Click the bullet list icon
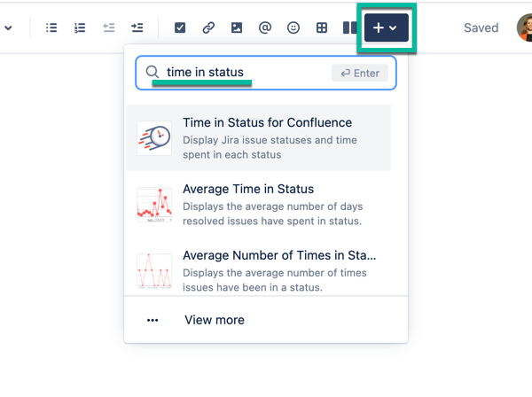 51,28
